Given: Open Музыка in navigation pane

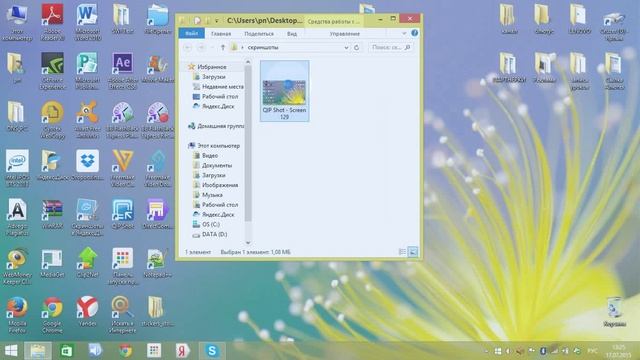Looking at the screenshot, I should pyautogui.click(x=212, y=195).
